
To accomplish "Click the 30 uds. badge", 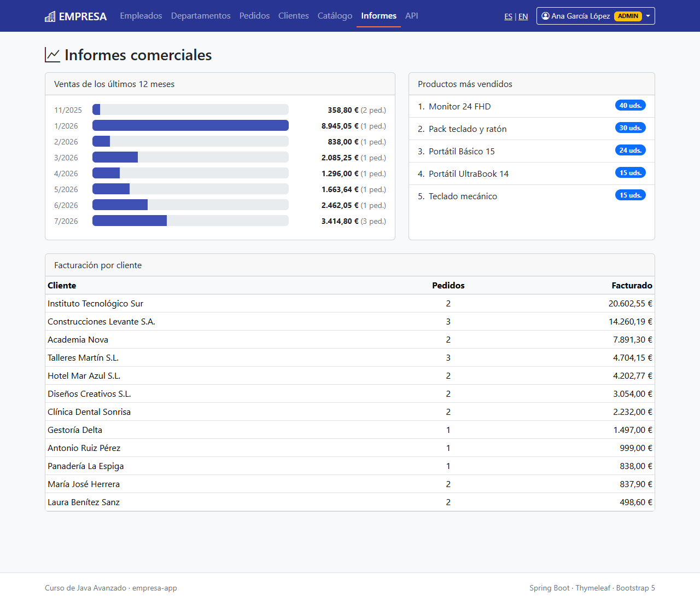I will (631, 128).
